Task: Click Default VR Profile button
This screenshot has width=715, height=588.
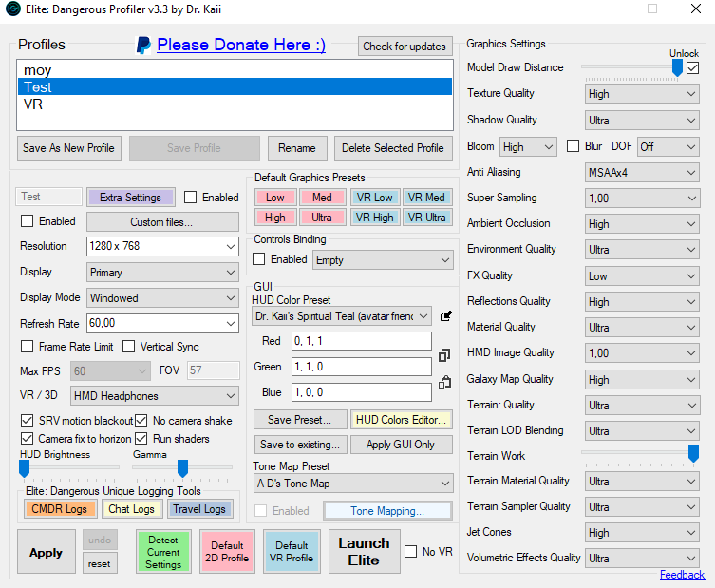Action: coord(292,552)
